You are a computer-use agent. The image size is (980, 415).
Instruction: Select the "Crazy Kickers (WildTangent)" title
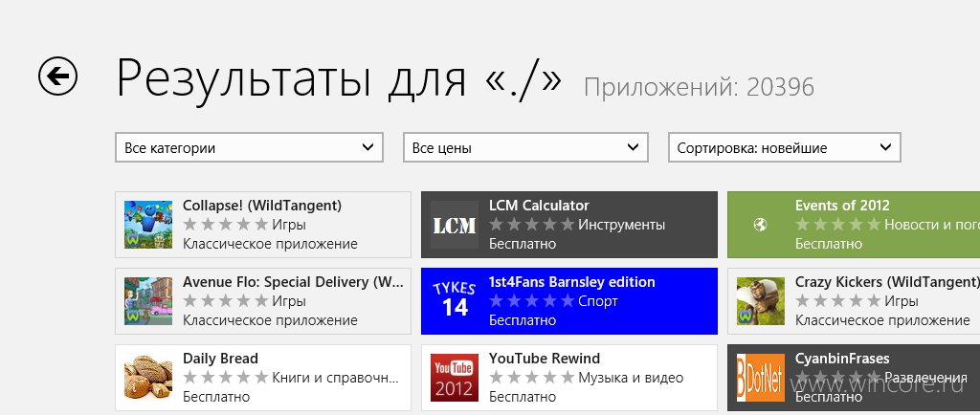(886, 281)
